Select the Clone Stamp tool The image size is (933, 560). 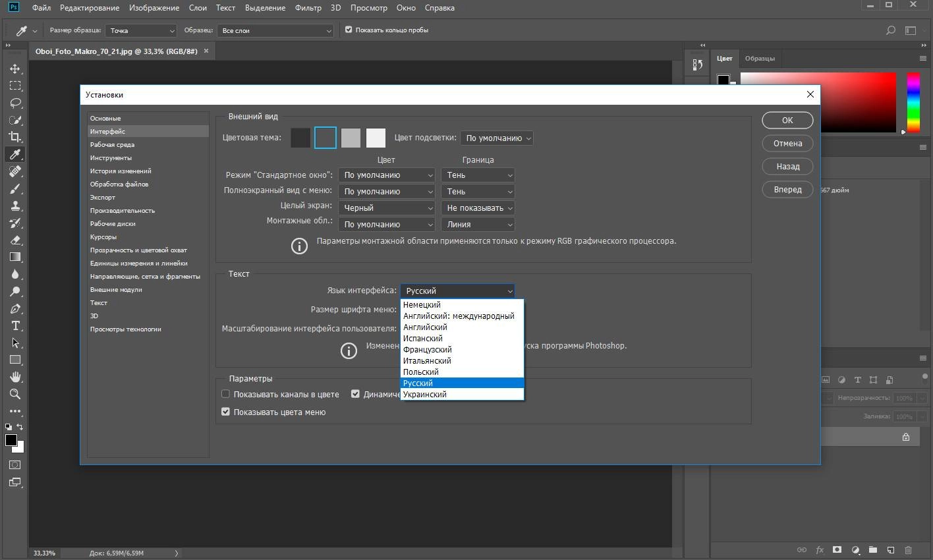[14, 206]
